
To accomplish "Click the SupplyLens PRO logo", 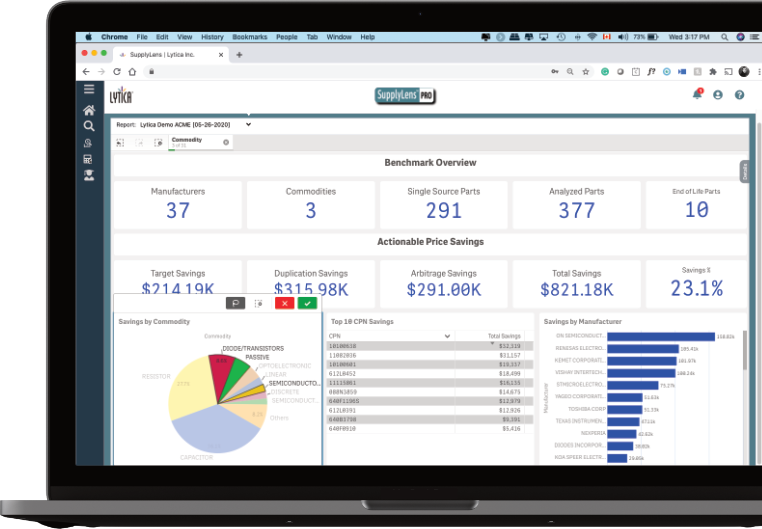I will [x=405, y=96].
